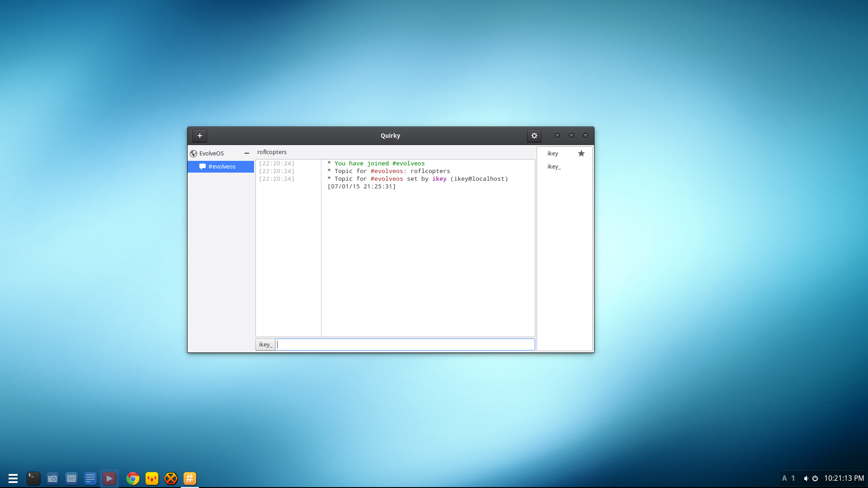Click the roflcopters topic text
Image resolution: width=868 pixels, height=488 pixels.
272,152
